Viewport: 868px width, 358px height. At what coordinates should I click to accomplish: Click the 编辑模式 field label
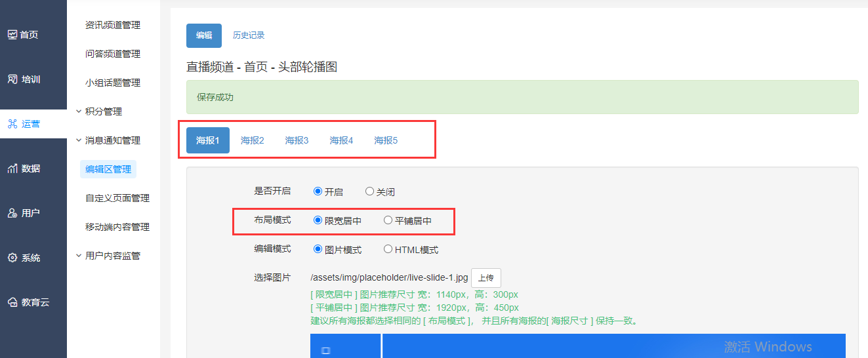coord(272,249)
